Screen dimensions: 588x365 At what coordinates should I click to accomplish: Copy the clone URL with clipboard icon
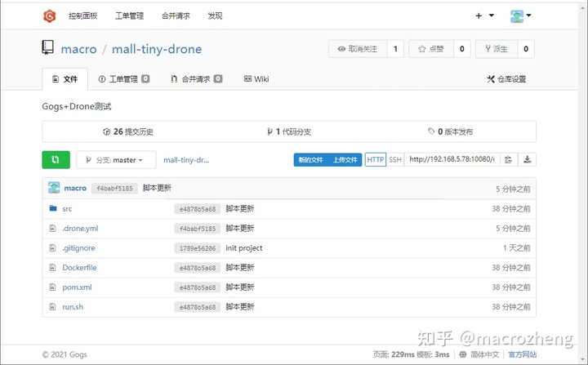coord(509,160)
